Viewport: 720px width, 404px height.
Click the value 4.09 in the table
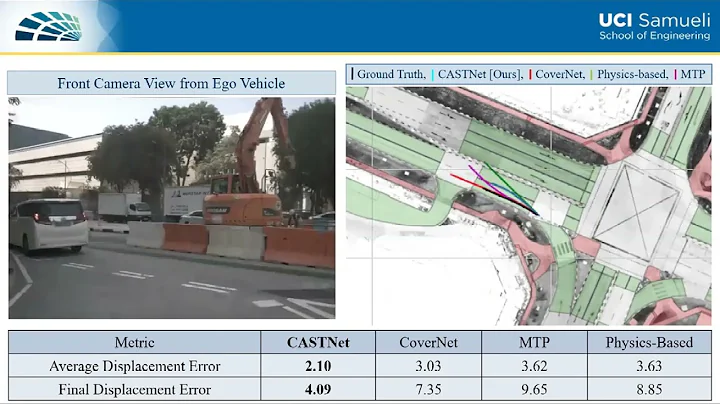click(x=318, y=390)
